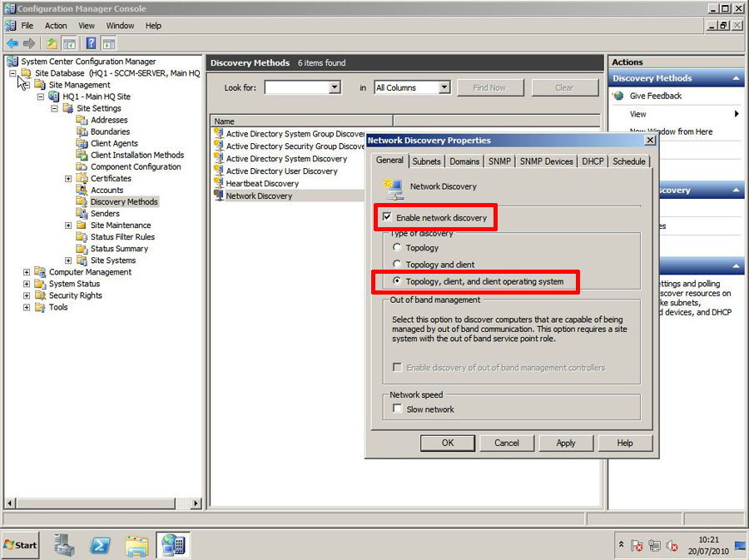Click the Give Feedback globe icon
This screenshot has height=560, width=749.
click(618, 96)
